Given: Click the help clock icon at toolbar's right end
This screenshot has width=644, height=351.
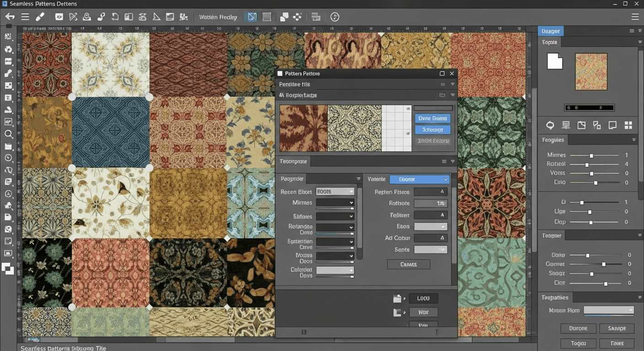Looking at the screenshot, I should click(334, 16).
